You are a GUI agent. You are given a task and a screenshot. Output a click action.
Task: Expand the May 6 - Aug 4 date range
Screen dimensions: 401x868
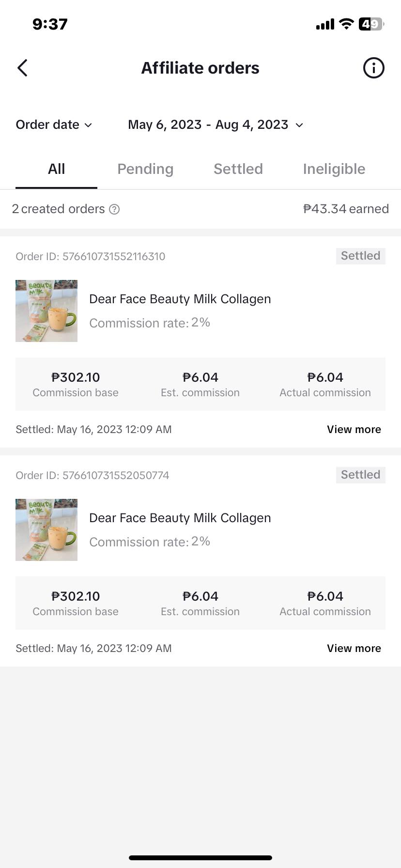coord(208,125)
